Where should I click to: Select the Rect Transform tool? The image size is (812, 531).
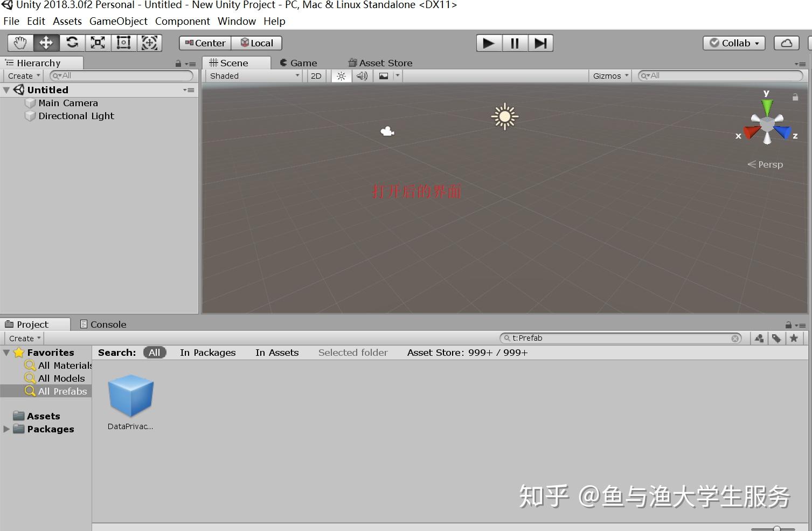[x=123, y=43]
